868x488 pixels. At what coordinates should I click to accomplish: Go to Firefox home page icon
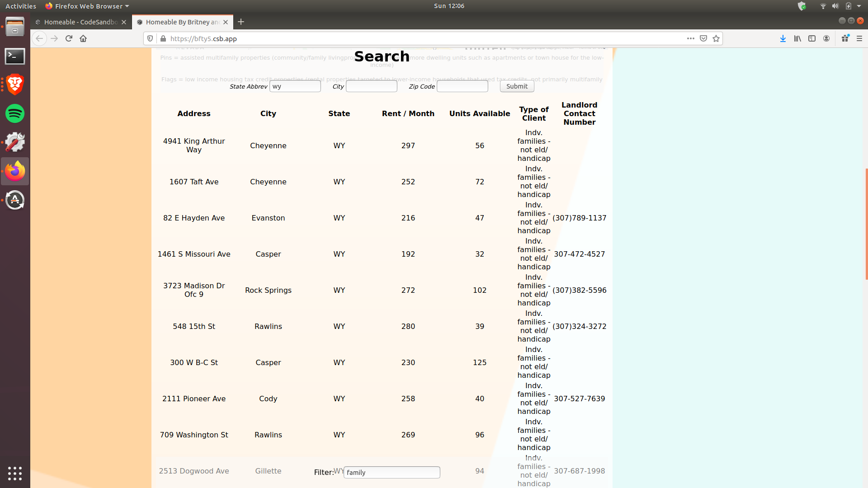[83, 38]
